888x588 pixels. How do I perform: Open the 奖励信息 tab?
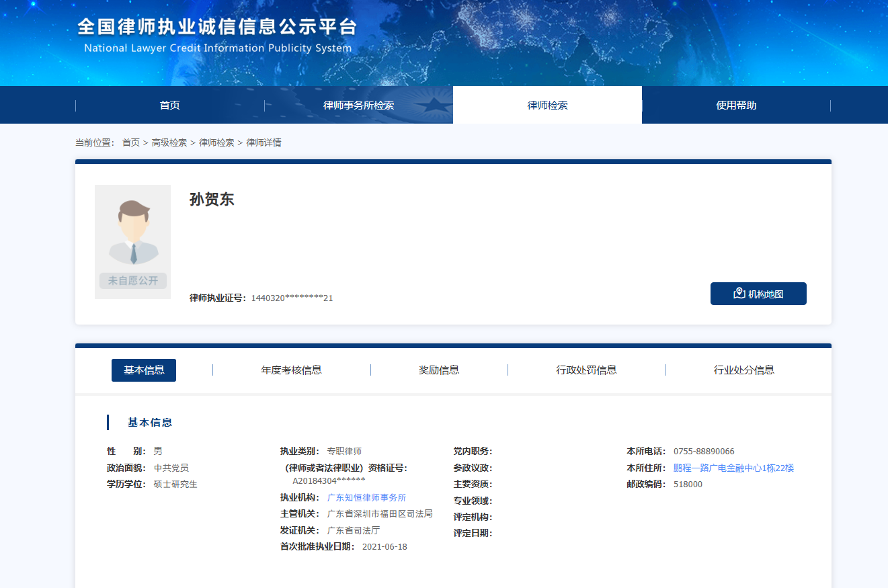click(439, 370)
